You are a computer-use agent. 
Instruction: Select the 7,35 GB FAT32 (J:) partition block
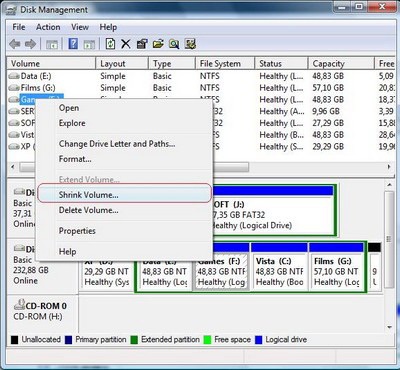(273, 211)
